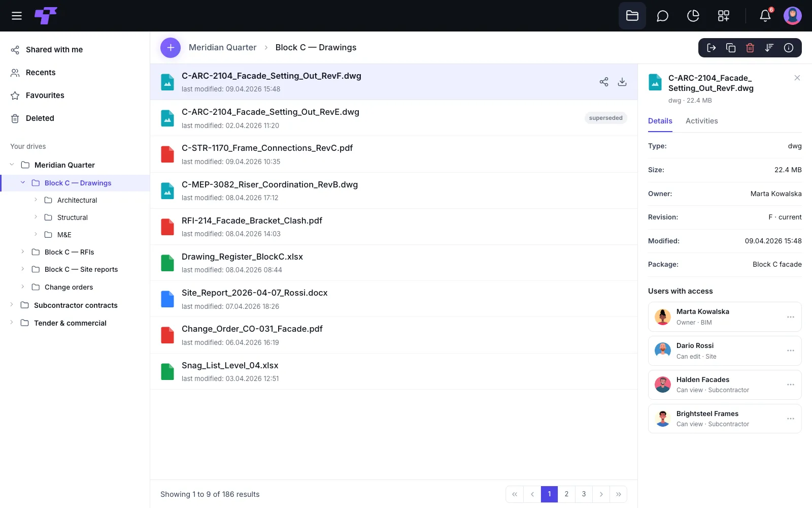Download the RevF.dwg file
The height and width of the screenshot is (508, 812).
(x=622, y=82)
